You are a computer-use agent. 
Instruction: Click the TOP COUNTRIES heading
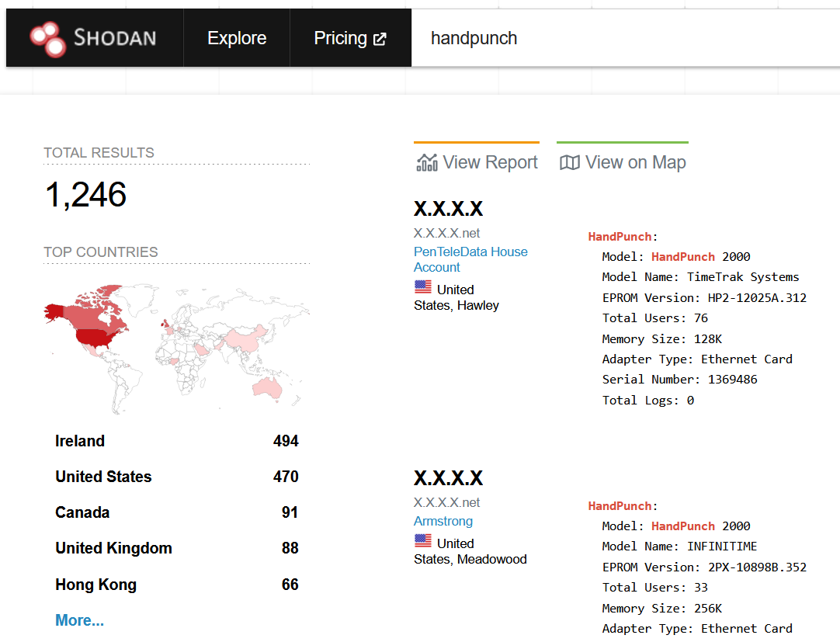click(x=101, y=252)
